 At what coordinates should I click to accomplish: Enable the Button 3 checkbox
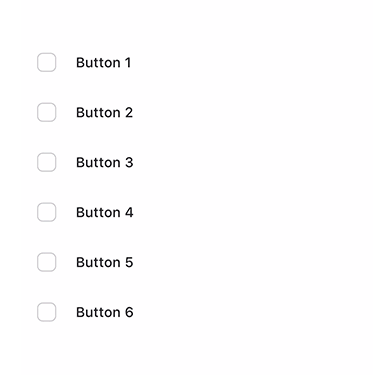pyautogui.click(x=46, y=162)
